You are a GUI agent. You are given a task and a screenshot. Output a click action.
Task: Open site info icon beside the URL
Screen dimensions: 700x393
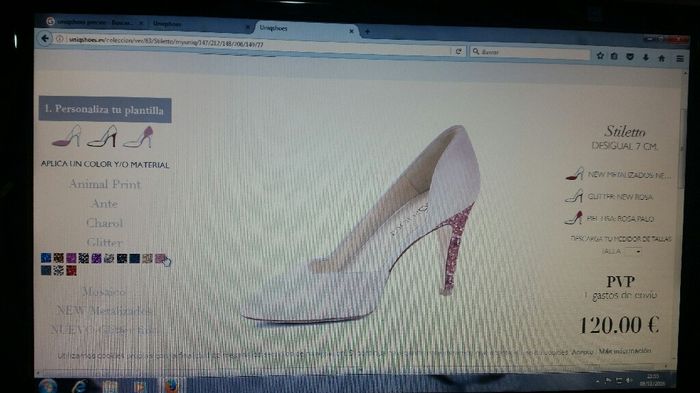[59, 39]
